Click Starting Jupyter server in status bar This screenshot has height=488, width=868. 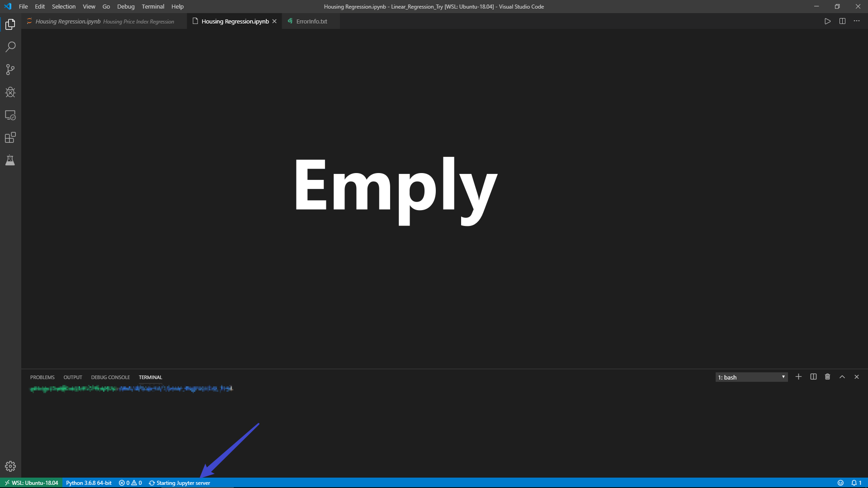tap(179, 483)
